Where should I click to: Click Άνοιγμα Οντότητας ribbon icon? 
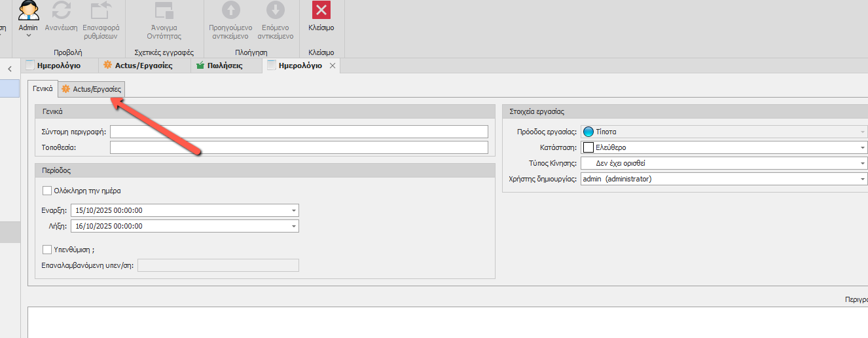[x=164, y=11]
